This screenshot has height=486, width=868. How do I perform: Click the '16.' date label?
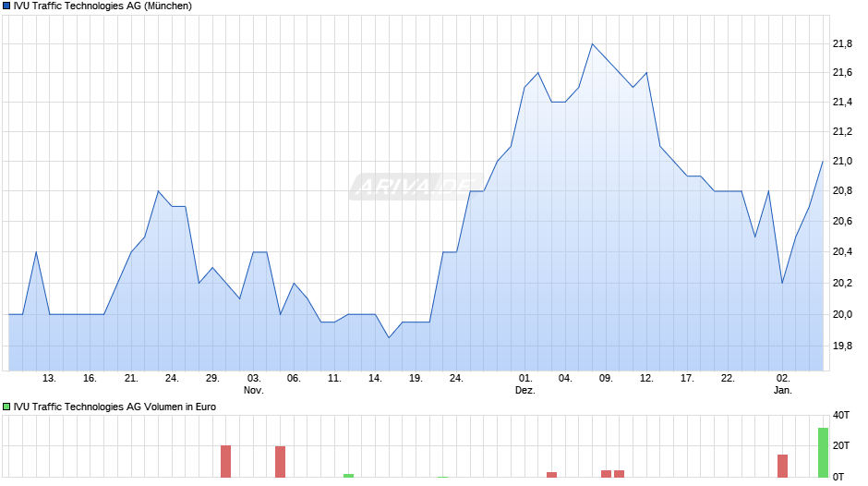(90, 379)
